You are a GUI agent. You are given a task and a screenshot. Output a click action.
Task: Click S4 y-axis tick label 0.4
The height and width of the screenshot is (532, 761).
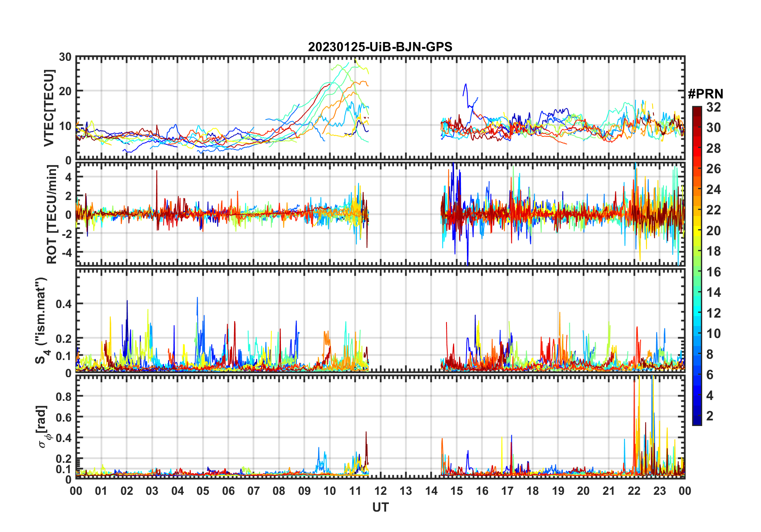click(x=64, y=304)
